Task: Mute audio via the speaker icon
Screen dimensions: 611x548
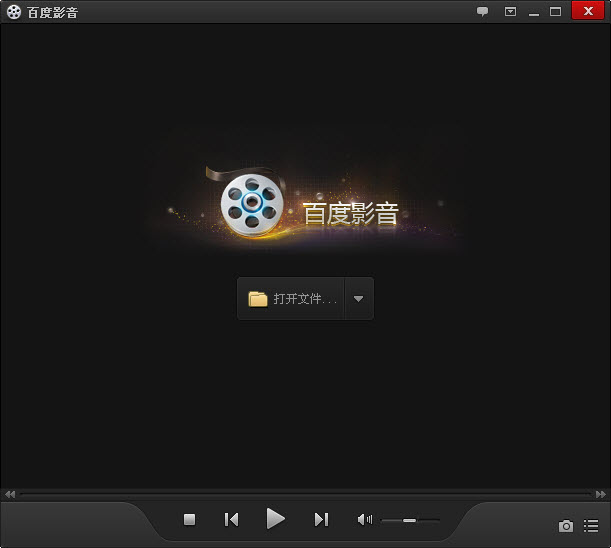Action: (x=365, y=520)
